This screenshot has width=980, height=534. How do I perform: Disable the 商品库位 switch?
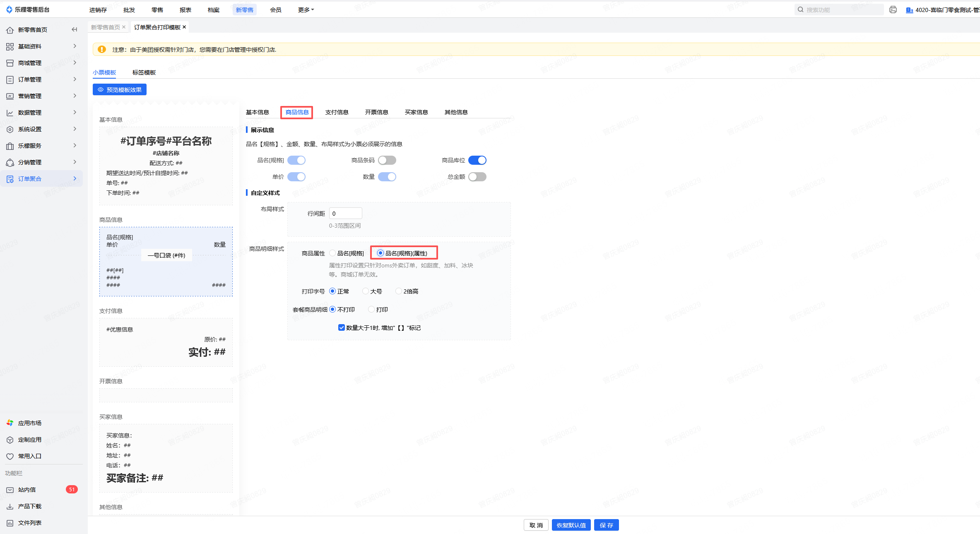pyautogui.click(x=477, y=160)
